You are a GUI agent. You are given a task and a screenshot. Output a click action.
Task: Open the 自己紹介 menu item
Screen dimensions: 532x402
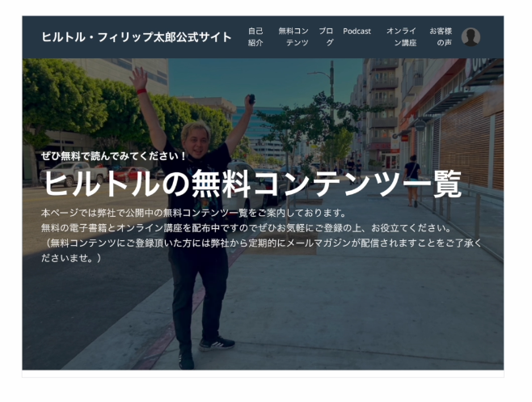pyautogui.click(x=255, y=37)
